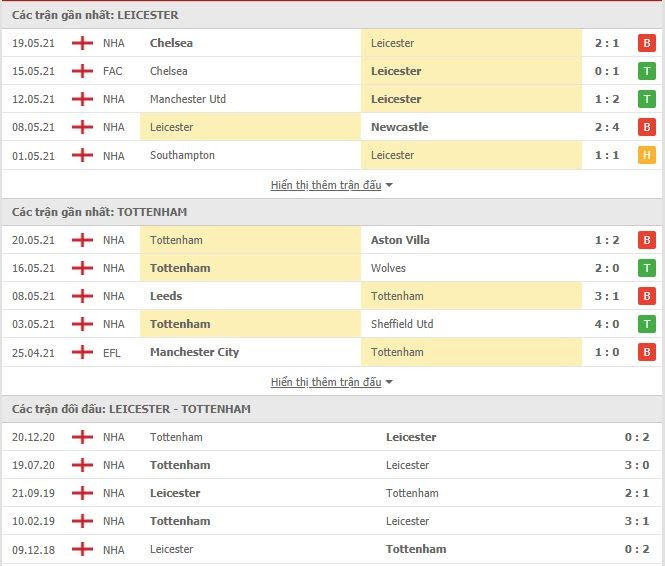Click the England flag on 25.04.21 EFL row
Screen dimensions: 665x566
[82, 352]
